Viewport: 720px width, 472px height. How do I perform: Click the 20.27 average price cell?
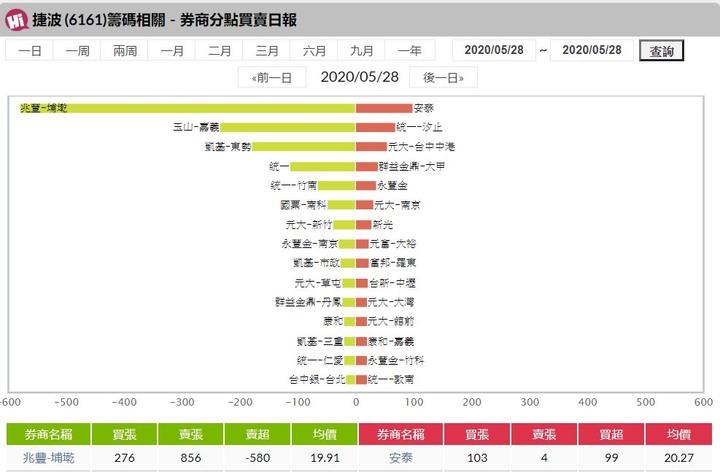[679, 458]
